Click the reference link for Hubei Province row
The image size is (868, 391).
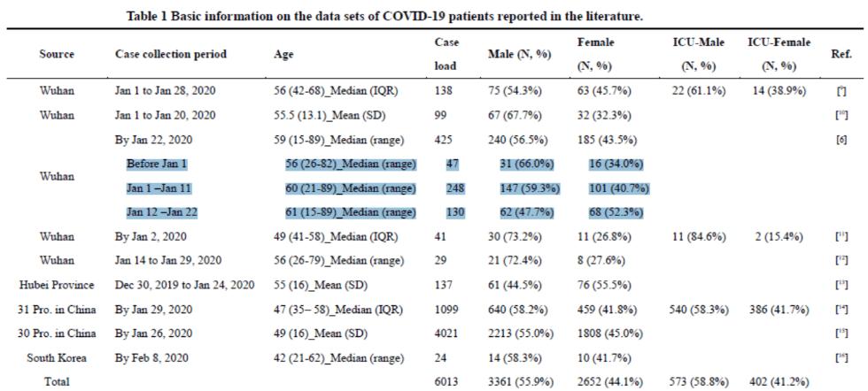click(x=841, y=285)
